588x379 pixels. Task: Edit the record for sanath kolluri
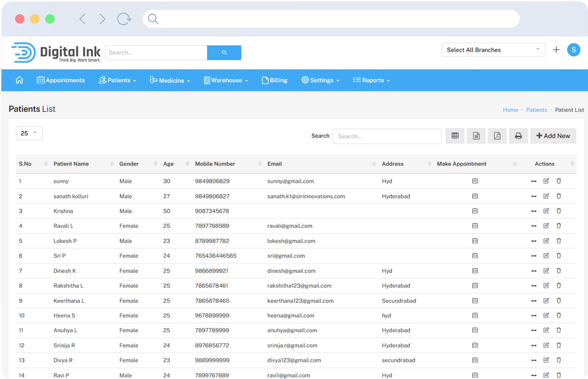(x=546, y=196)
